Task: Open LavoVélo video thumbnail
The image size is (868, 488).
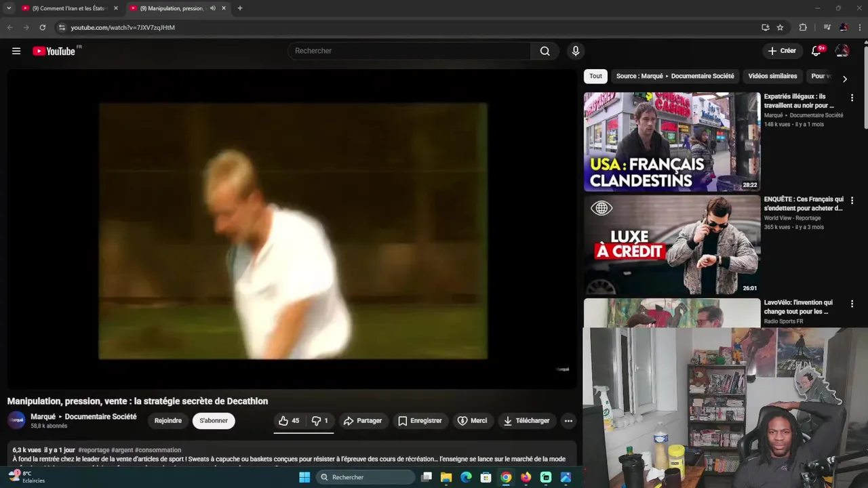Action: (x=672, y=313)
